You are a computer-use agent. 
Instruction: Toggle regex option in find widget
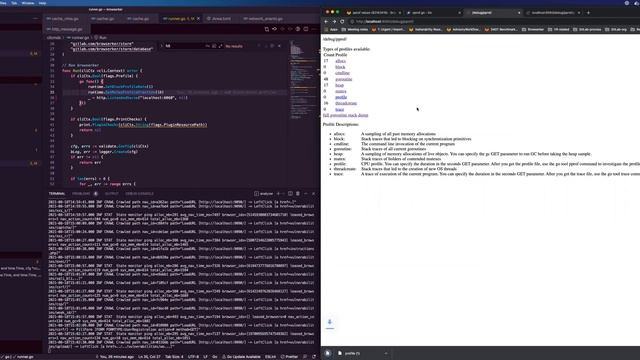[220, 46]
